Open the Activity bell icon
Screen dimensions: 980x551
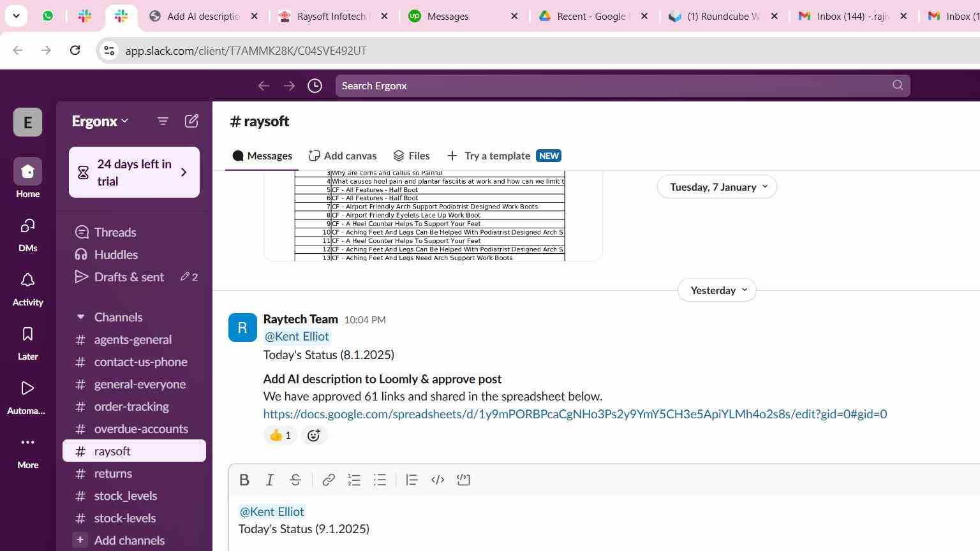click(x=27, y=280)
